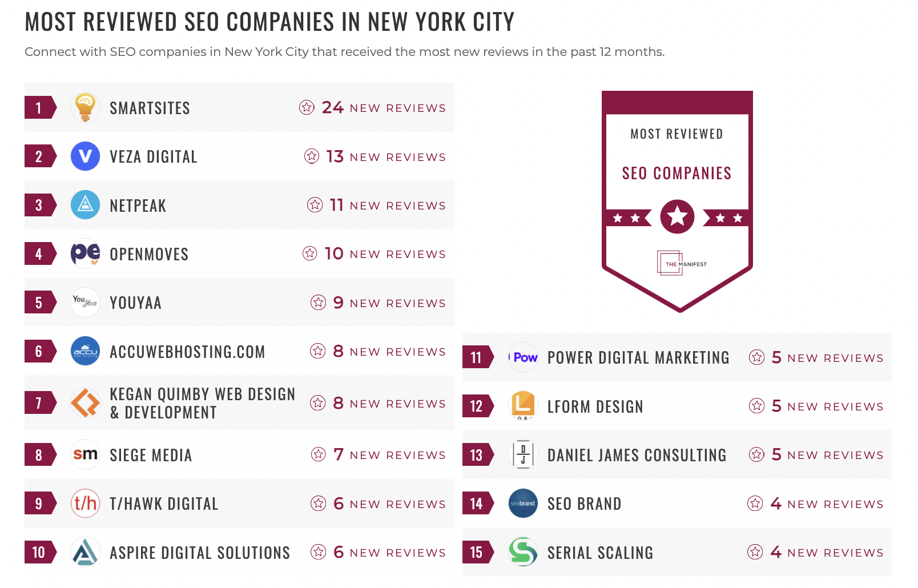
Task: Open the Youyaa company name link
Action: 135,303
